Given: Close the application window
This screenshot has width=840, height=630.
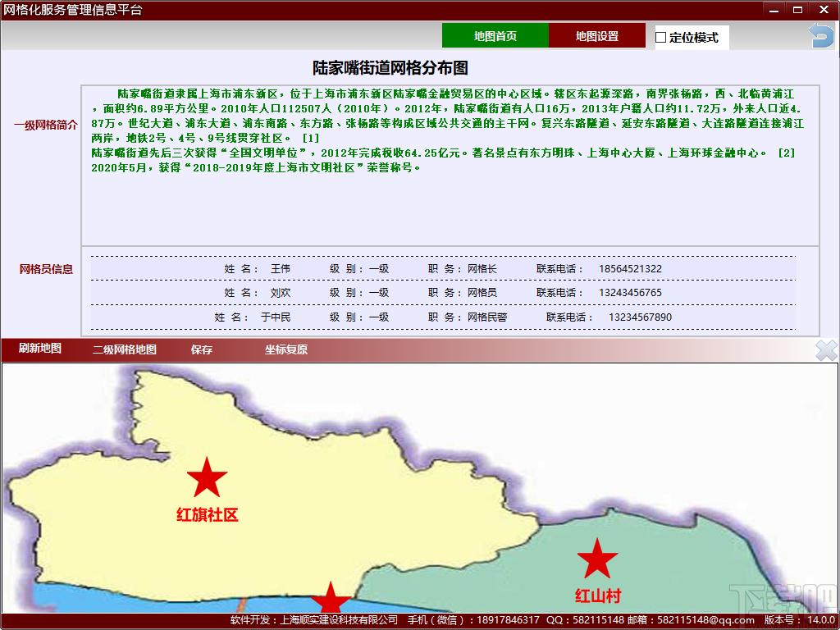Looking at the screenshot, I should click(x=824, y=10).
